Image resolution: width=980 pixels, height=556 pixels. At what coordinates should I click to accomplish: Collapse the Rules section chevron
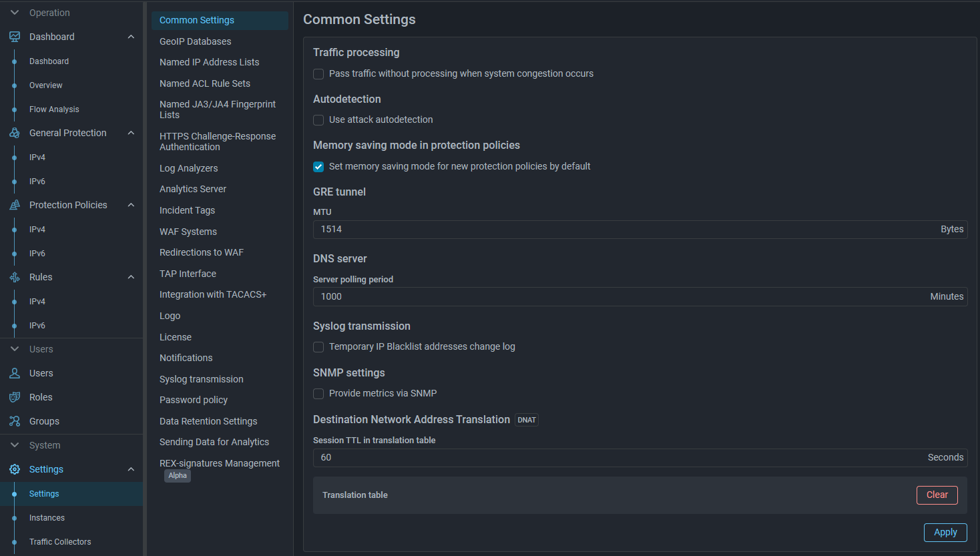tap(131, 277)
